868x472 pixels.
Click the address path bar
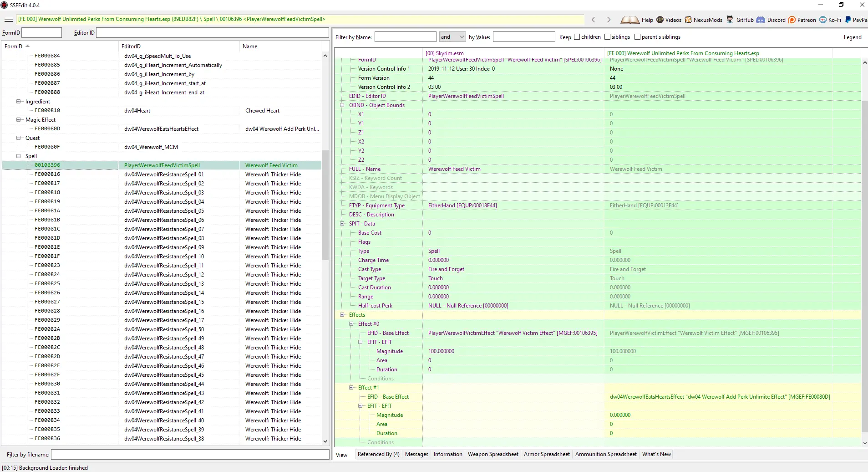tap(300, 19)
